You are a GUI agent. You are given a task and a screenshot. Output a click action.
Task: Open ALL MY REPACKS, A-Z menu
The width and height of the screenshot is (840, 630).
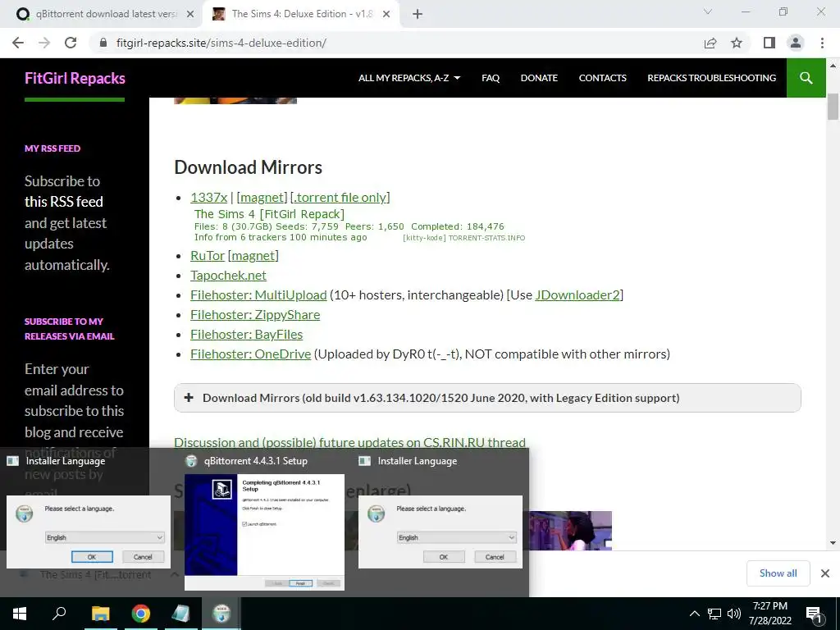[x=409, y=78]
